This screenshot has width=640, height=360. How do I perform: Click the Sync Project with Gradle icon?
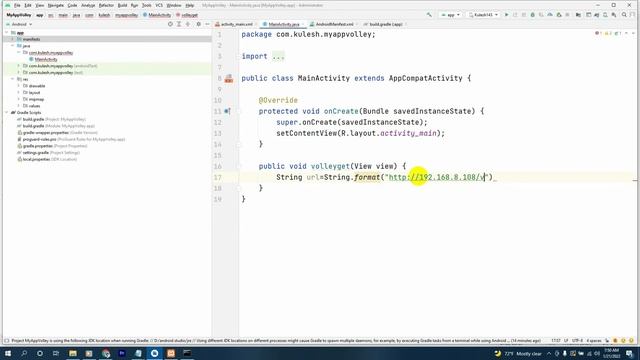click(596, 15)
